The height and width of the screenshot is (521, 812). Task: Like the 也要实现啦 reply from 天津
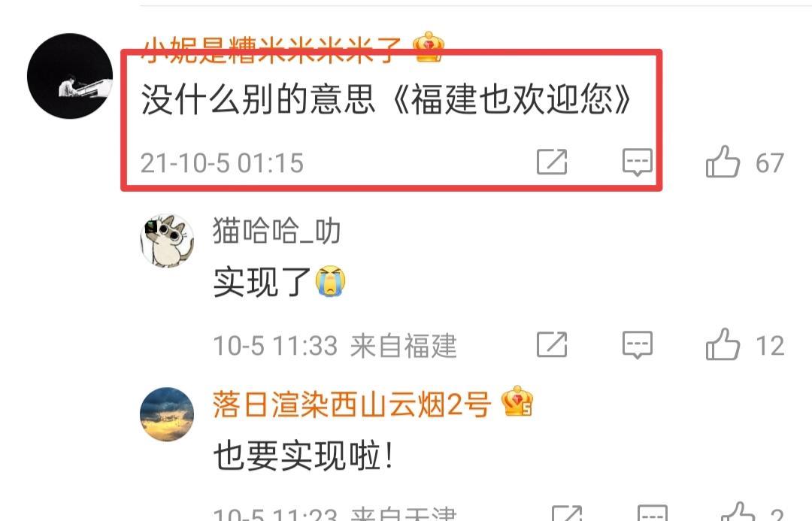[738, 512]
